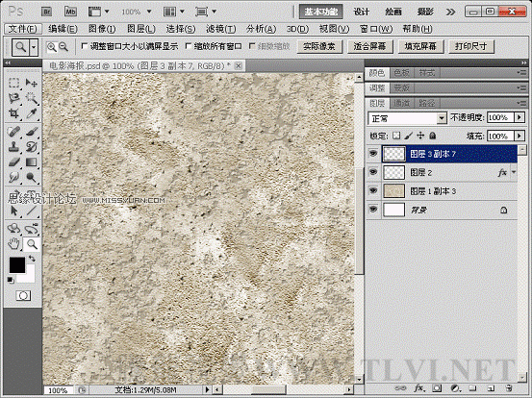Hide layer 图层 3 副本 7
Screen dimensions: 532x398
[x=373, y=154]
